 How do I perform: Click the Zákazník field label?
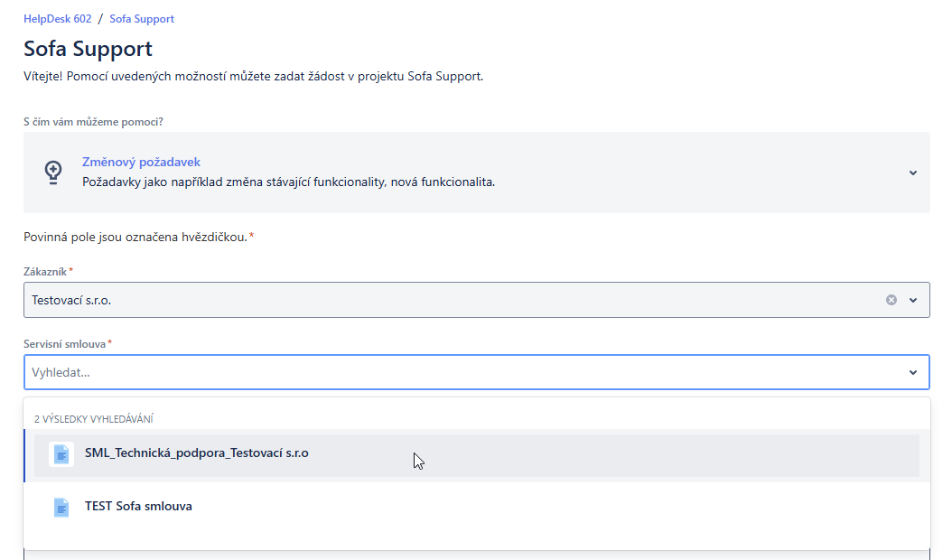pyautogui.click(x=45, y=271)
